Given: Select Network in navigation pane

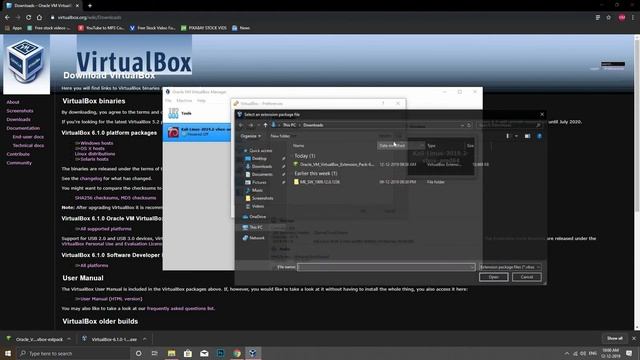Looking at the screenshot, I should pyautogui.click(x=256, y=238).
